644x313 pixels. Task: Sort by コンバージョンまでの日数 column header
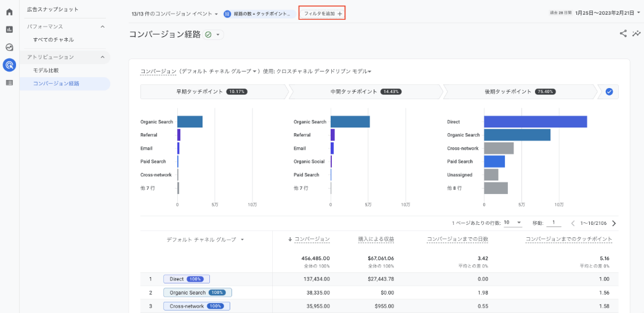(x=457, y=239)
